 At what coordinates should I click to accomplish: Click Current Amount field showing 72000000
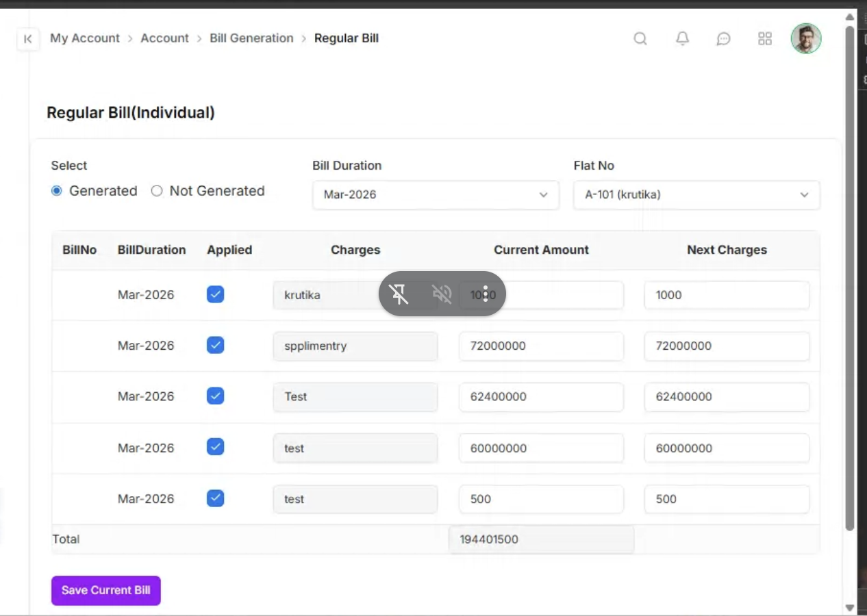(x=541, y=346)
